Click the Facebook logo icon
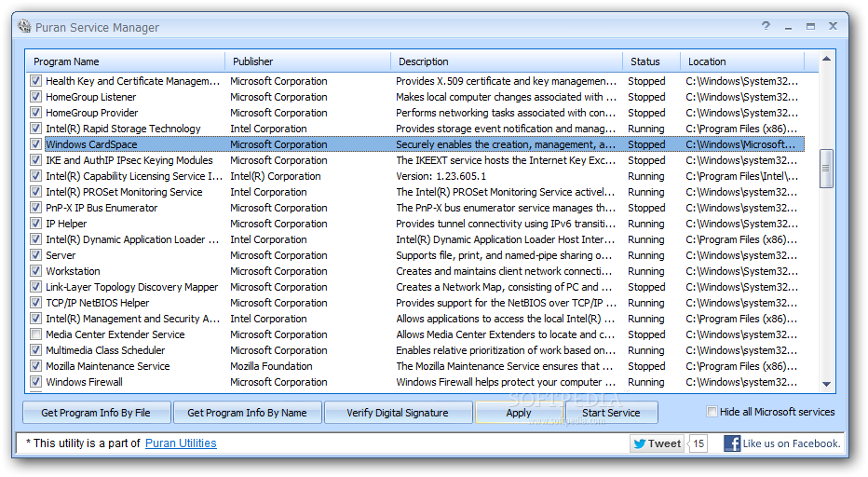The height and width of the screenshot is (477, 868). pos(732,443)
